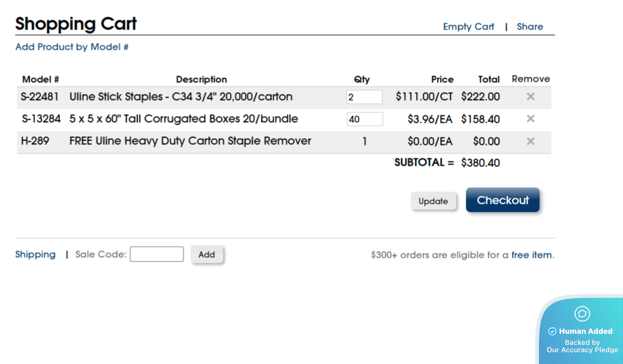
Task: Focus the quantity field for Corrugated Boxes
Action: pyautogui.click(x=364, y=119)
